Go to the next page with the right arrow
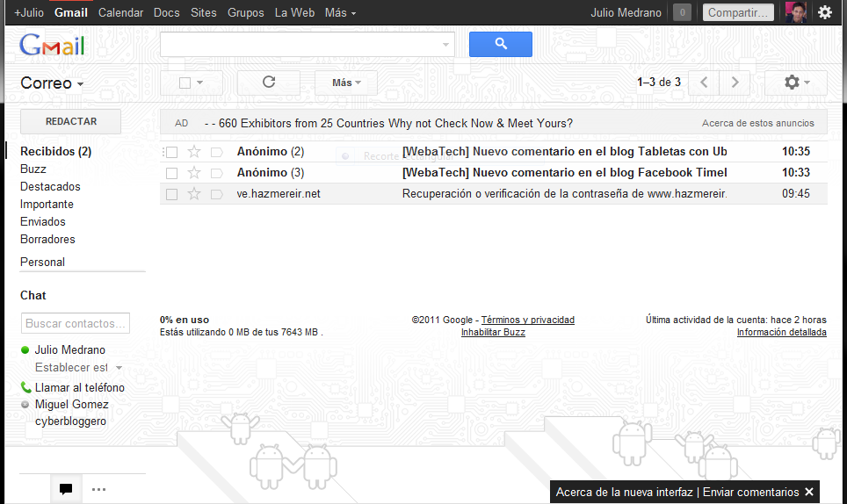This screenshot has width=847, height=504. coord(735,83)
